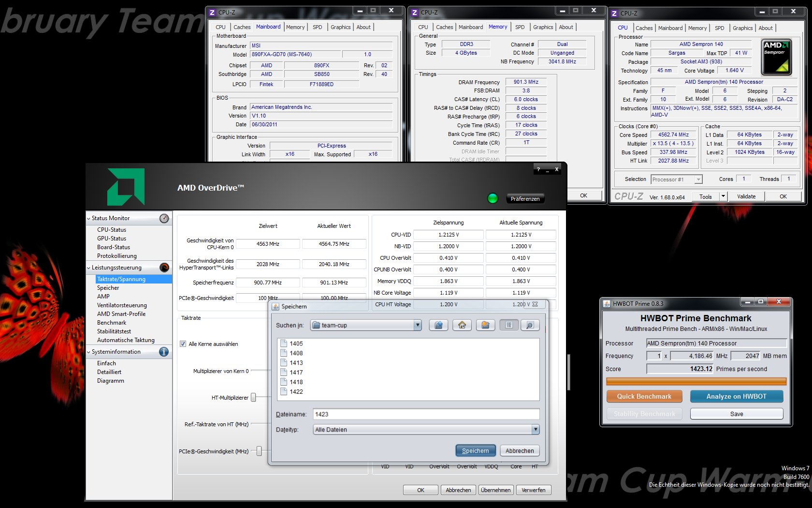Screen dimensions: 812x508
Task: Click the Speichern dialog Java icon
Action: [x=275, y=306]
